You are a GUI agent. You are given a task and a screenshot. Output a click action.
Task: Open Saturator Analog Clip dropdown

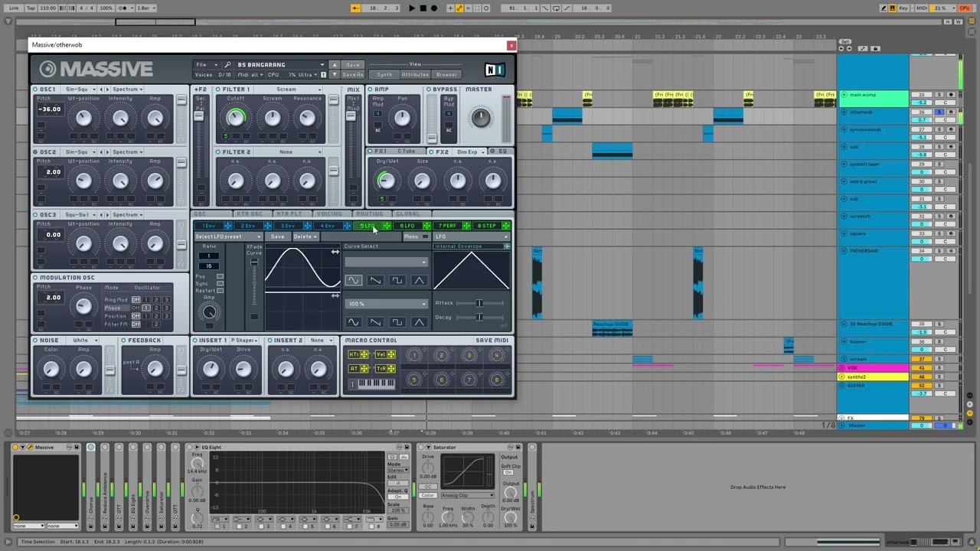pos(466,496)
